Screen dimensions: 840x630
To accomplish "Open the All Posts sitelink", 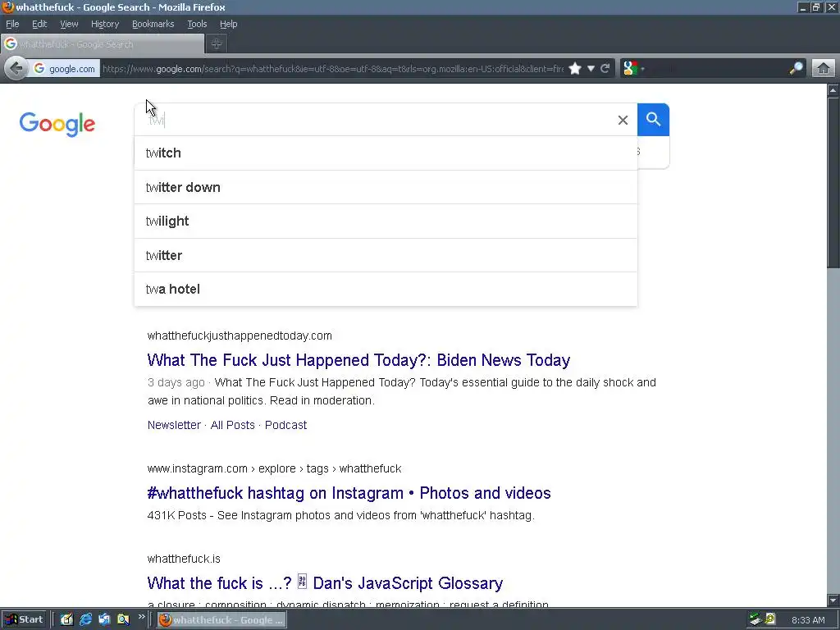I will coord(232,425).
